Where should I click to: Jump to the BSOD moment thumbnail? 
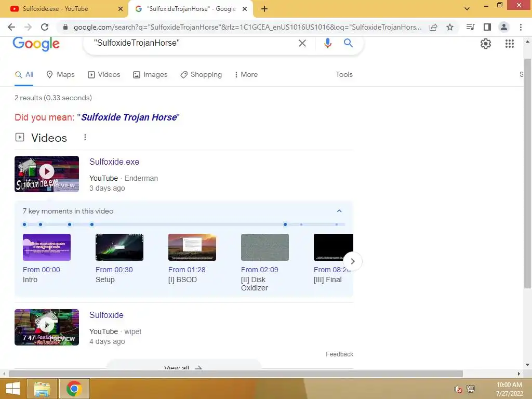[192, 247]
